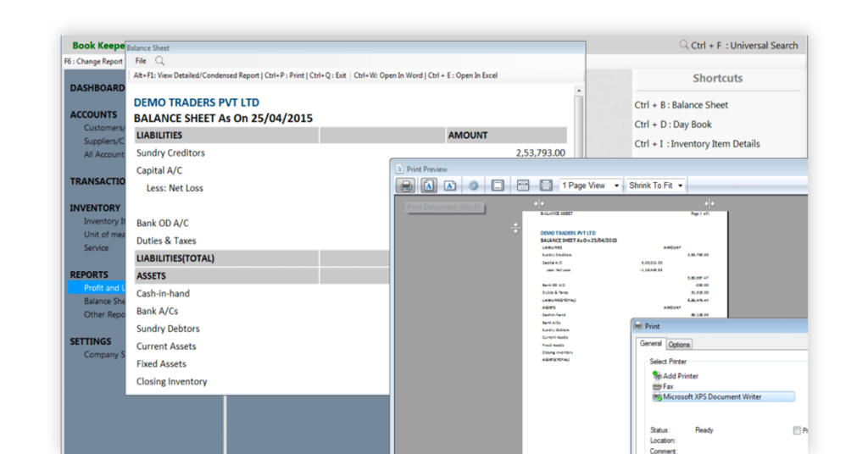Click Cash-in-hand row under Assets
Viewport: 868px width, 454px height.
[x=163, y=294]
